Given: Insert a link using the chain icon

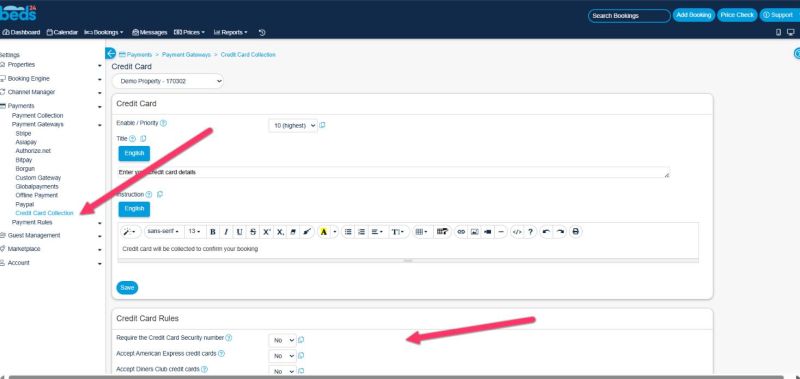Looking at the screenshot, I should click(x=461, y=232).
